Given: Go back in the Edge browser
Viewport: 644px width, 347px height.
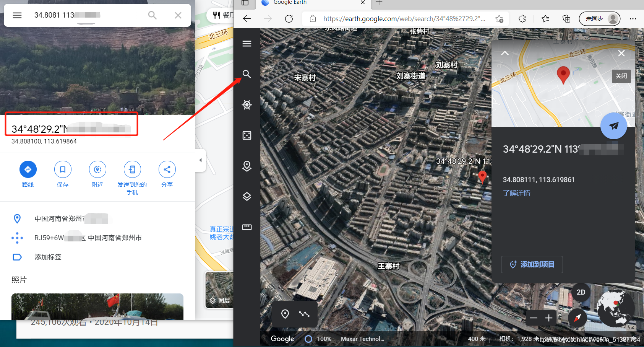Looking at the screenshot, I should [x=247, y=19].
